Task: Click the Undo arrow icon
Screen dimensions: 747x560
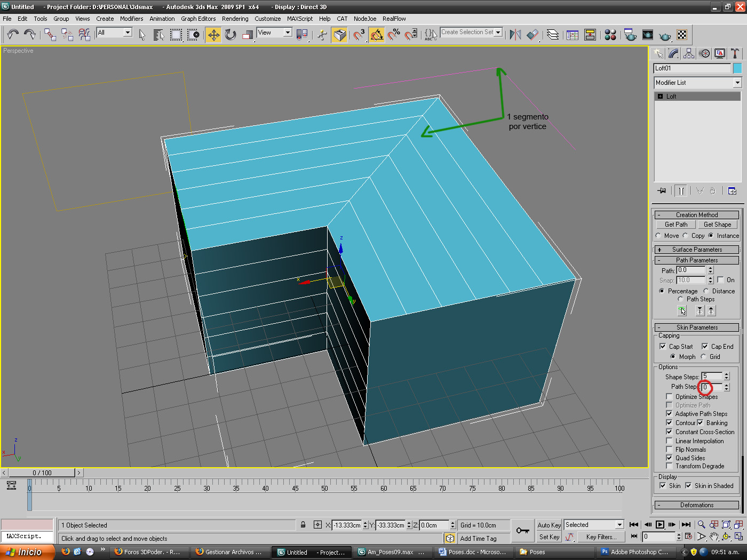Action: click(x=13, y=35)
